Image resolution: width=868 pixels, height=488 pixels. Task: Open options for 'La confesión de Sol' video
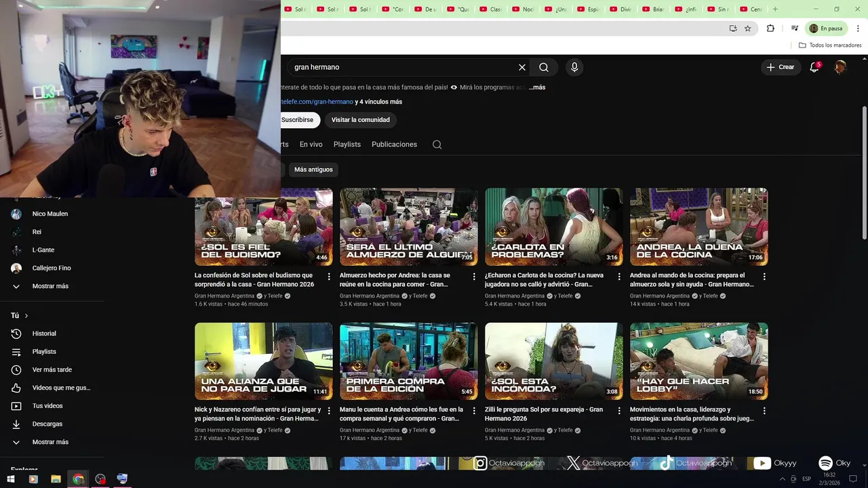point(329,277)
